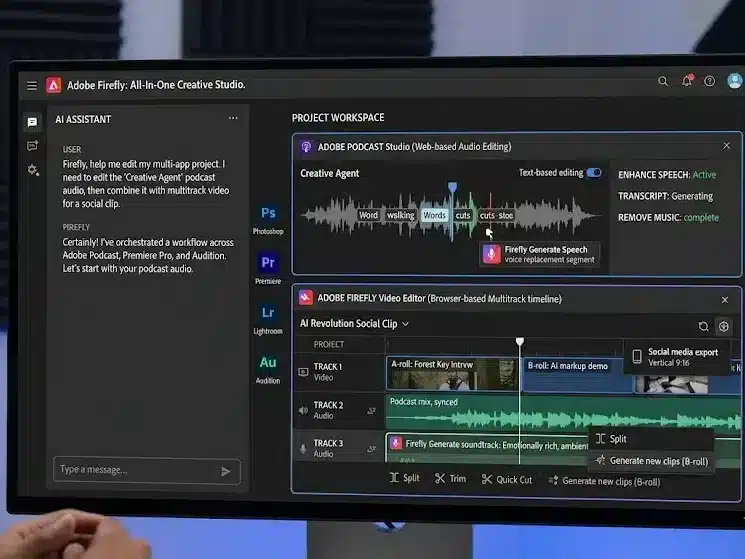This screenshot has width=745, height=559.
Task: Click the Adobe Podcast microphone icon
Action: [306, 147]
